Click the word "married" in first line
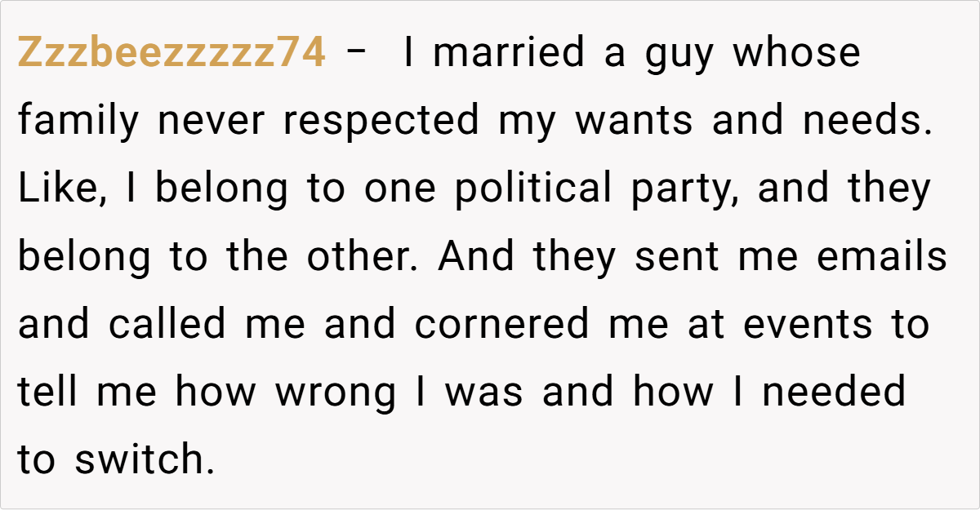Image resolution: width=980 pixels, height=510 pixels. (x=509, y=54)
